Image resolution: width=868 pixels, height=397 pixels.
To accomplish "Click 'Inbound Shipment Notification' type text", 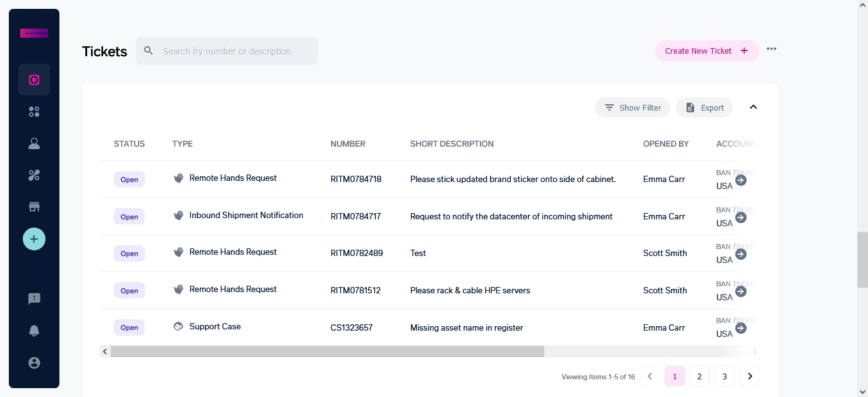I will coord(246,215).
